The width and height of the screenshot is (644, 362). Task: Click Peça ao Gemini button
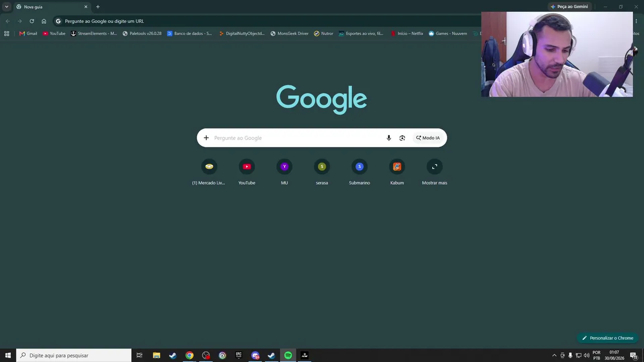click(569, 7)
